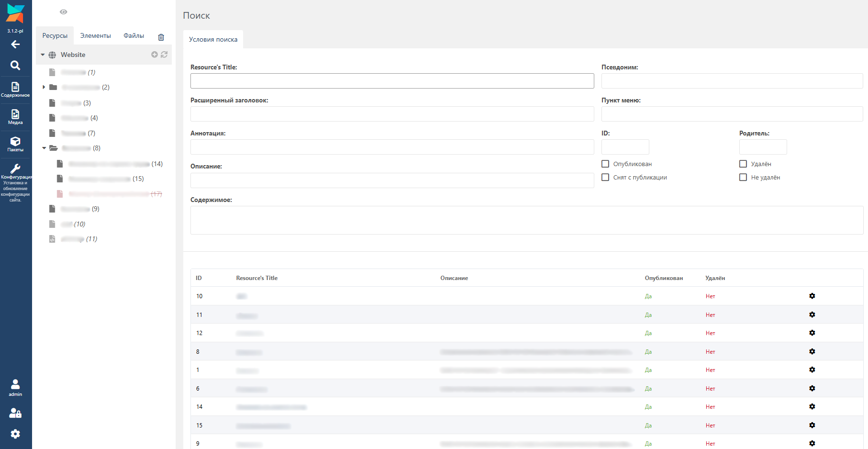Open the Медиа section
The image size is (868, 449).
click(15, 116)
